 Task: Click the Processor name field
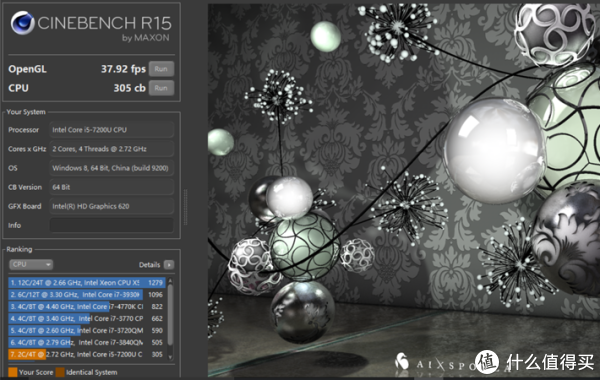point(111,130)
